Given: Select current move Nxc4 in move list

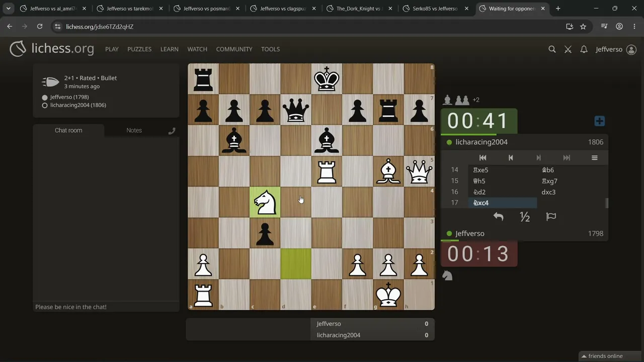Looking at the screenshot, I should (x=503, y=203).
